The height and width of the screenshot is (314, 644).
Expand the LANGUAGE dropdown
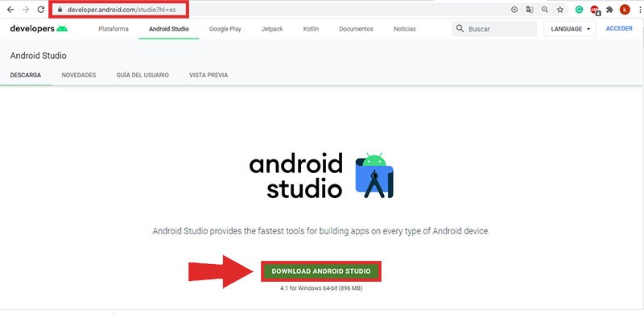(570, 29)
